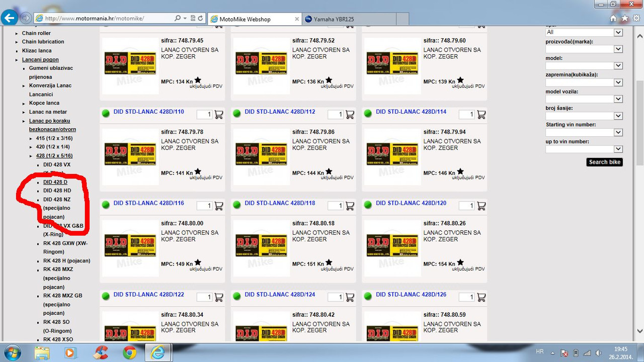Add DID STD-LANAC 428D/114 to cart
This screenshot has height=362, width=644.
click(481, 115)
